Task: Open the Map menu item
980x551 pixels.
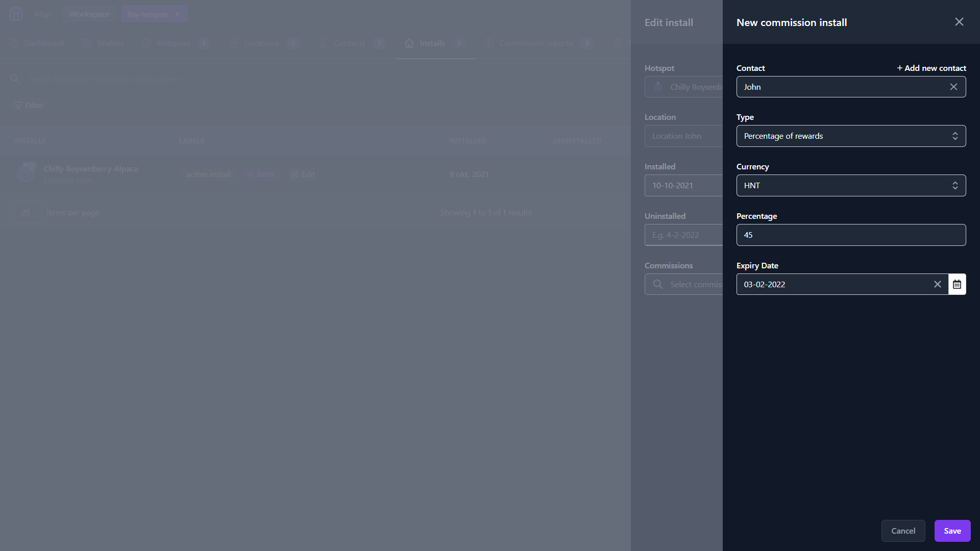Action: click(43, 14)
